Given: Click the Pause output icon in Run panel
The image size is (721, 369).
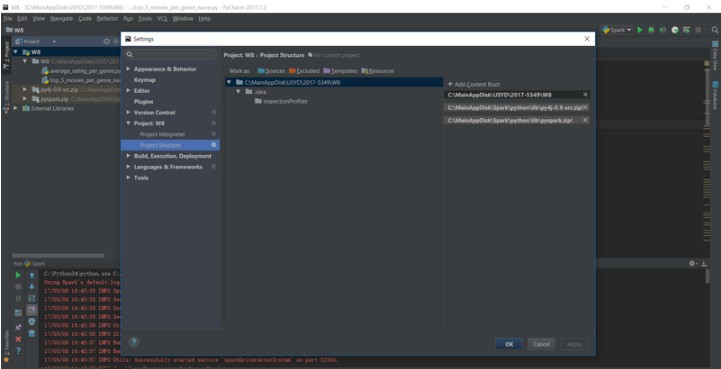Looking at the screenshot, I should point(18,298).
